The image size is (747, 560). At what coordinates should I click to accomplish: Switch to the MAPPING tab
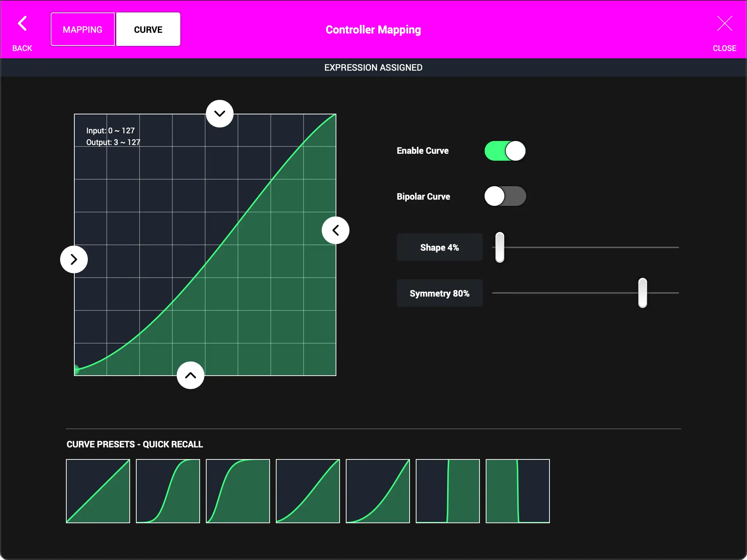(82, 29)
